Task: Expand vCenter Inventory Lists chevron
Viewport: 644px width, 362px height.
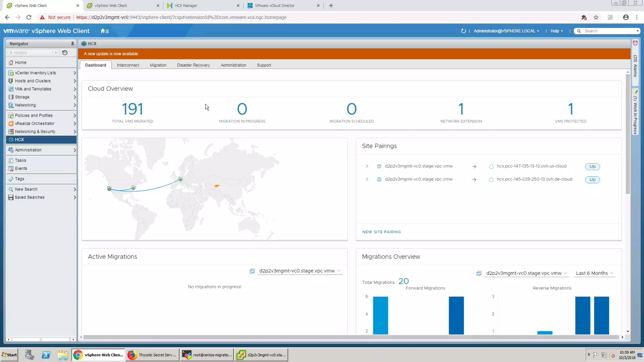Action: (75, 73)
